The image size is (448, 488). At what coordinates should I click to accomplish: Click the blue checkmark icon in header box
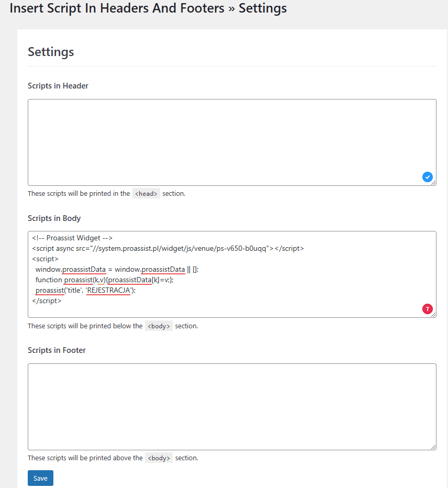427,178
